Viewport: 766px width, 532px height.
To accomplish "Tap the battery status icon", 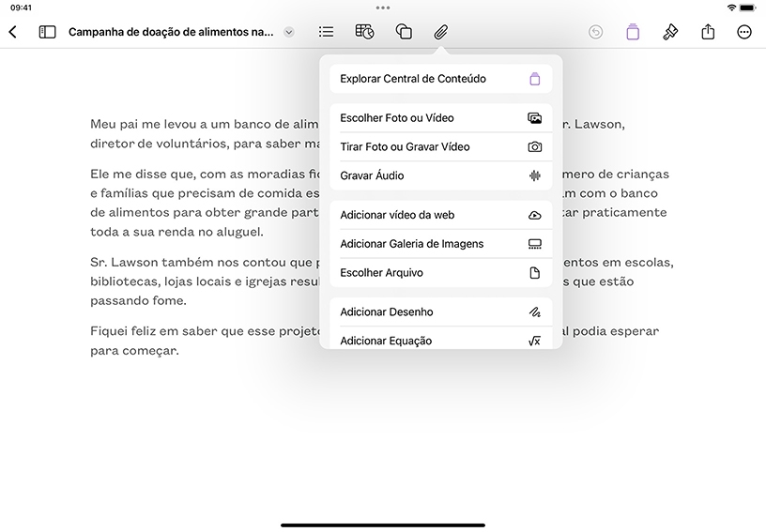I will point(747,8).
